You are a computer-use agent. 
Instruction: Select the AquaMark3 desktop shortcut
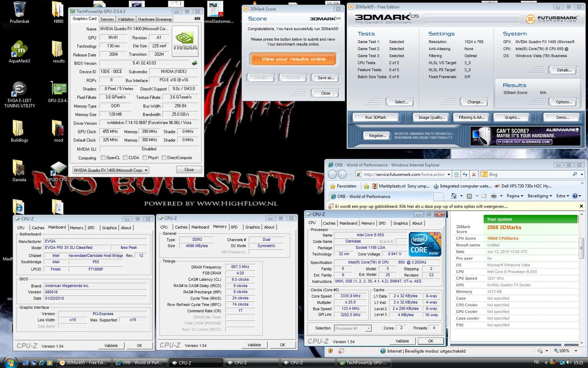click(x=19, y=52)
